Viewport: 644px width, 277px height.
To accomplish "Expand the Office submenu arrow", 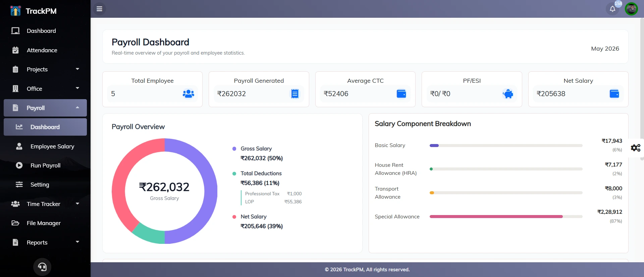I will click(x=77, y=88).
